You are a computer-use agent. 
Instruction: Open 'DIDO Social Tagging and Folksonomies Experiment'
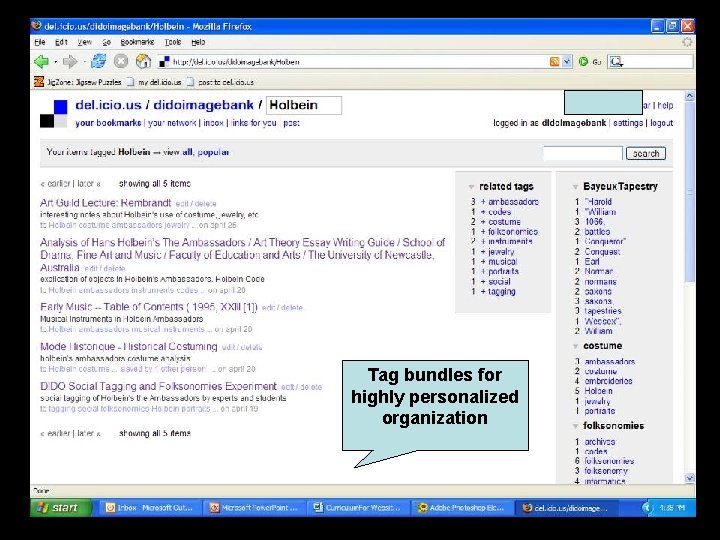pyautogui.click(x=158, y=386)
